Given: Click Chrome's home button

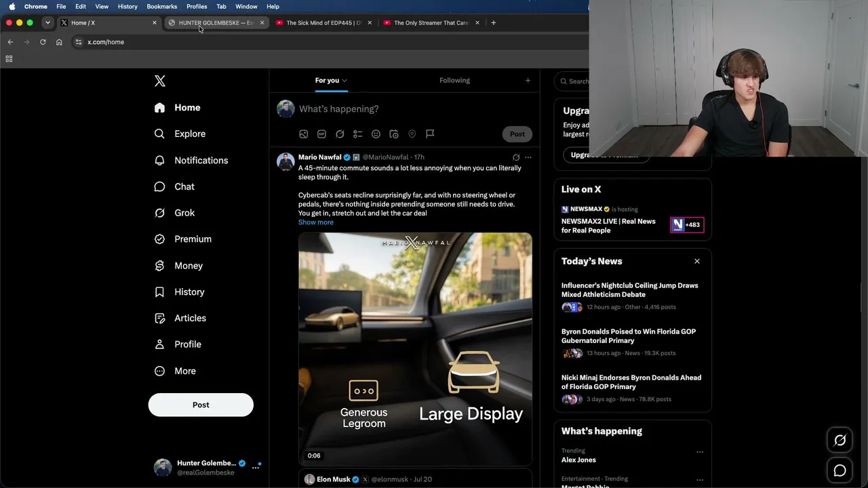Looking at the screenshot, I should pyautogui.click(x=59, y=42).
